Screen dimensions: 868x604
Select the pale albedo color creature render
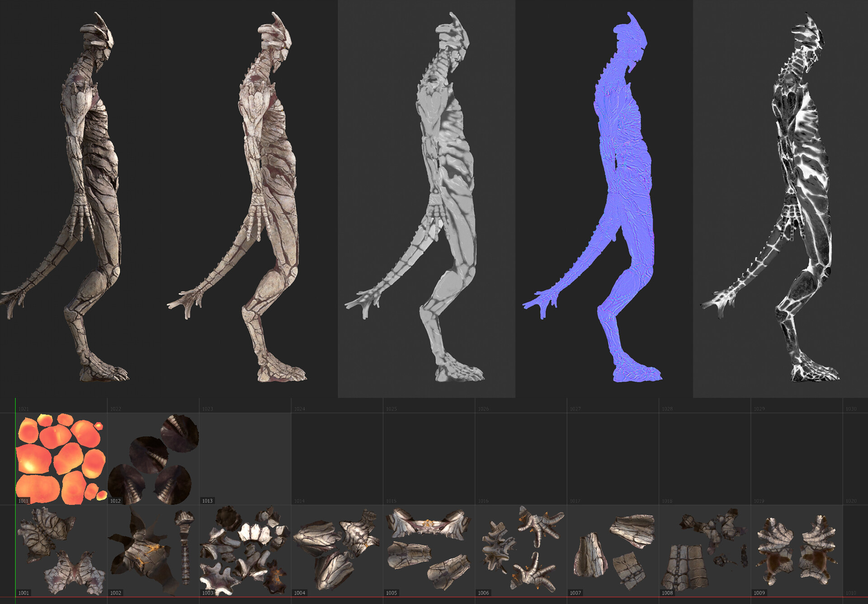[237, 197]
